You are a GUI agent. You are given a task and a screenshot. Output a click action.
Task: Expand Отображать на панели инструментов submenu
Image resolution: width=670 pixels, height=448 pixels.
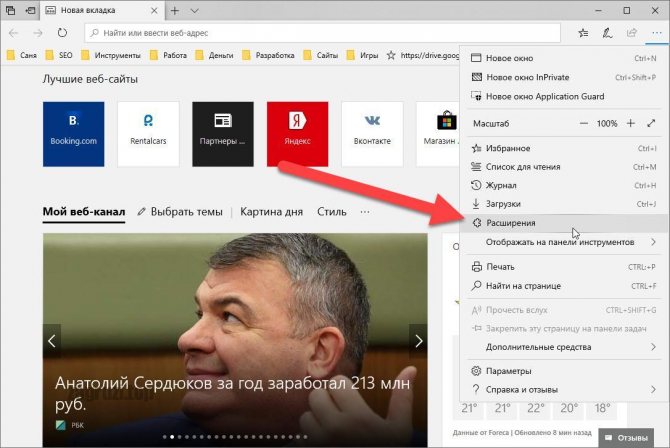pos(564,242)
